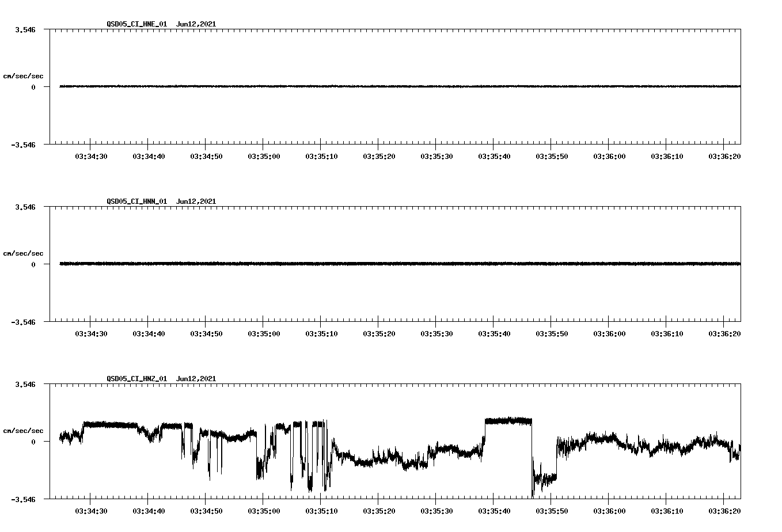Select 03:36:20 tick label below the HNN plot

pos(724,334)
